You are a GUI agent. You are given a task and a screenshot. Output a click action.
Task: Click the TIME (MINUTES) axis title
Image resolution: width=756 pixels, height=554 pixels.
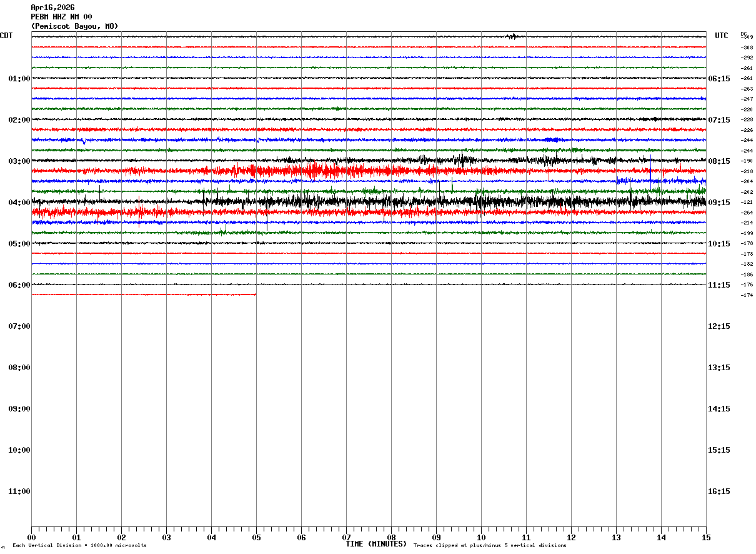[x=376, y=544]
